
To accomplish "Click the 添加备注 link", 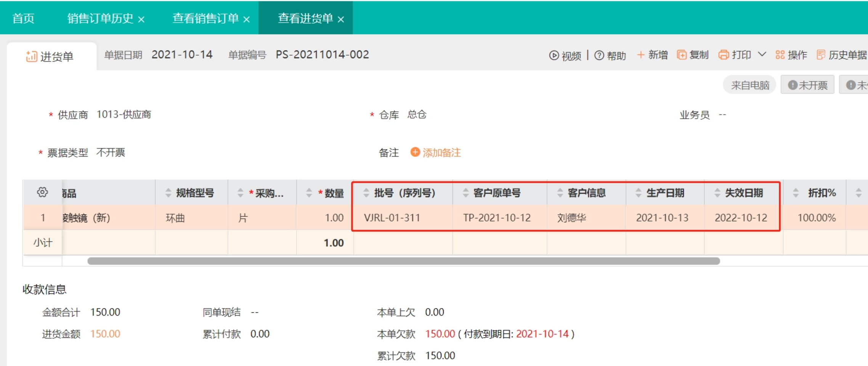I will tap(441, 152).
